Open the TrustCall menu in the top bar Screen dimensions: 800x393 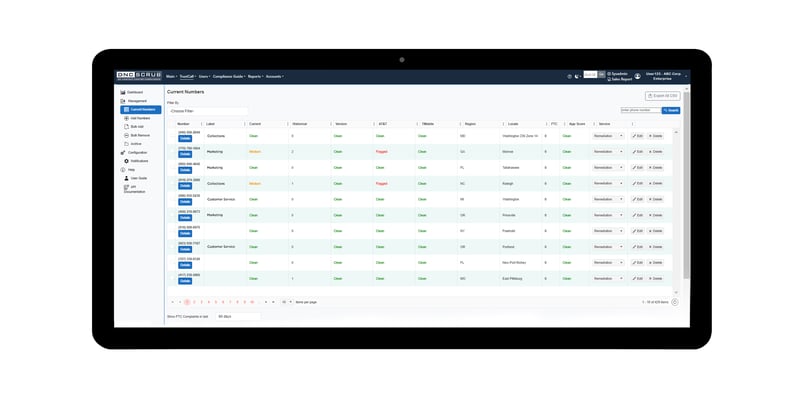pyautogui.click(x=188, y=77)
